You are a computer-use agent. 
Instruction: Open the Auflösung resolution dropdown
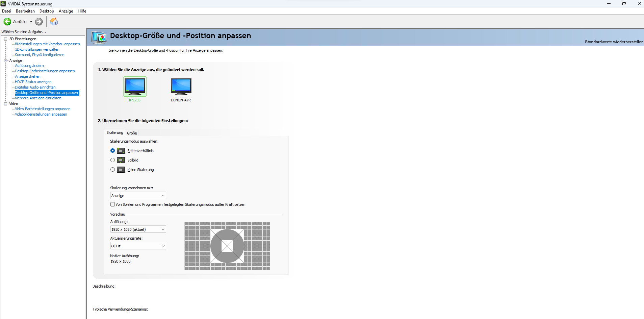138,229
